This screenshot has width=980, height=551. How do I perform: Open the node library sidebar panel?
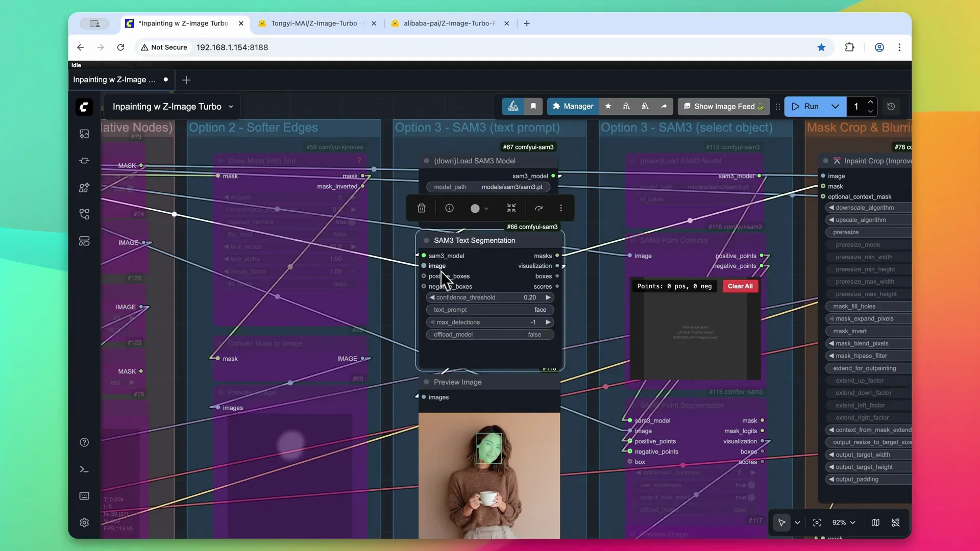click(84, 188)
